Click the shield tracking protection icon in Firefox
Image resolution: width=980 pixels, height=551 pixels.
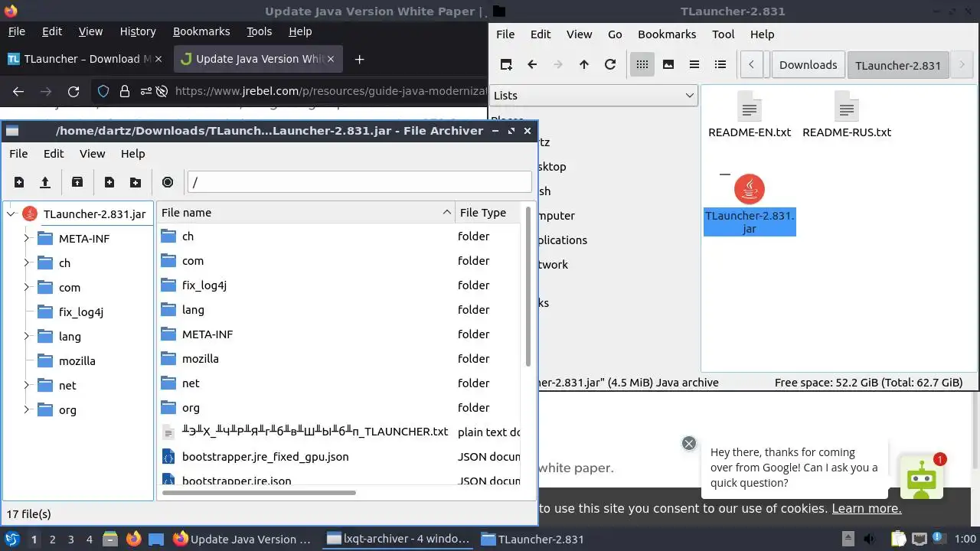point(103,91)
